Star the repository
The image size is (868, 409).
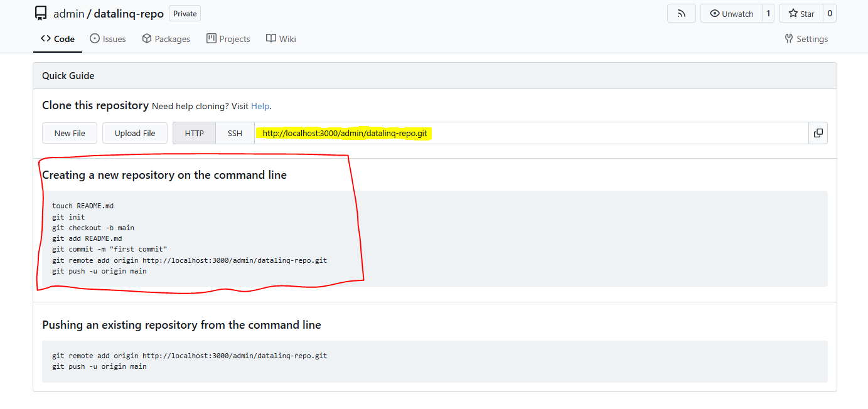(x=801, y=13)
